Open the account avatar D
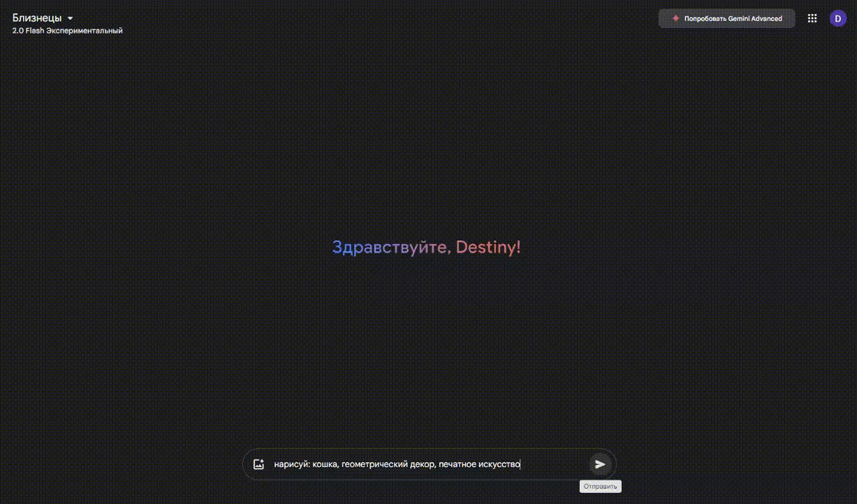857x504 pixels. point(838,19)
